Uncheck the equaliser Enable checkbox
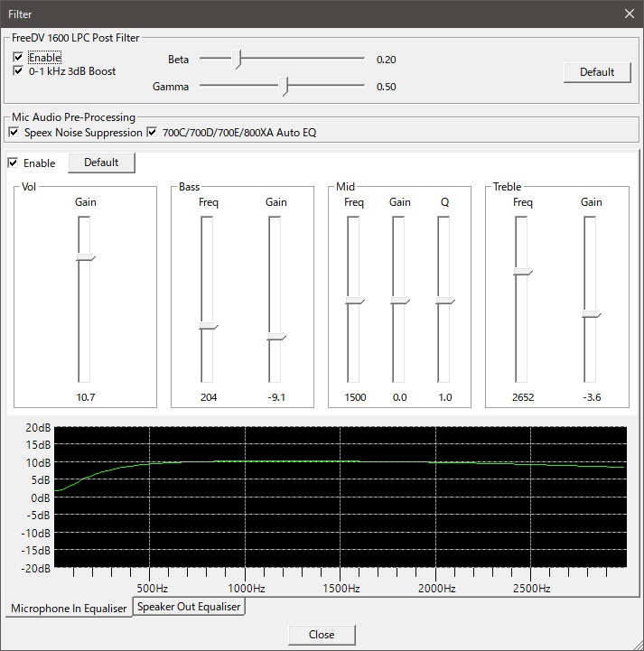The height and width of the screenshot is (651, 644). pos(14,163)
